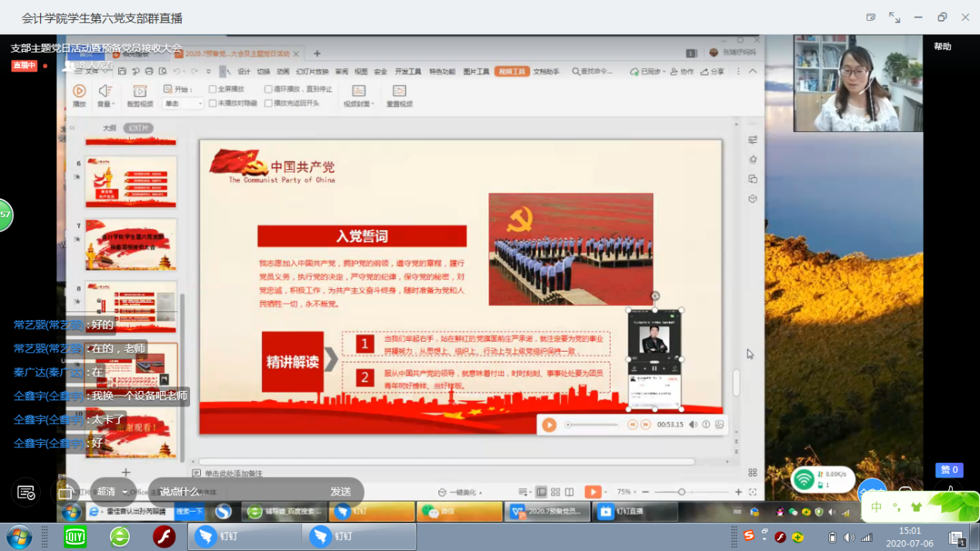This screenshot has height=551, width=980.
Task: Click the 帮助 link at top right
Action: tap(942, 46)
